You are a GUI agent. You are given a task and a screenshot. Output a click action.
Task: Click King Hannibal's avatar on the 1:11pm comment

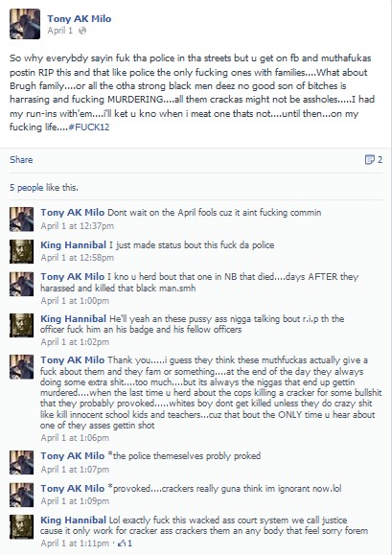pos(22,526)
